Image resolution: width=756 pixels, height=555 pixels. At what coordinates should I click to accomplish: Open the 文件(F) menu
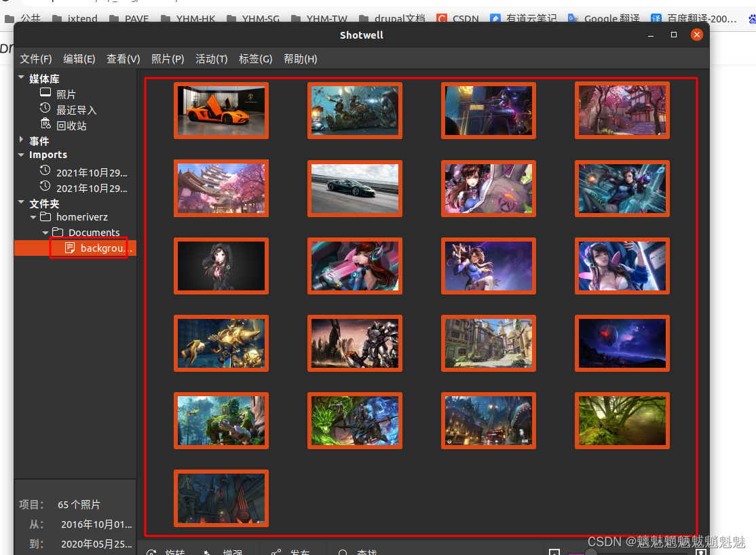click(36, 59)
